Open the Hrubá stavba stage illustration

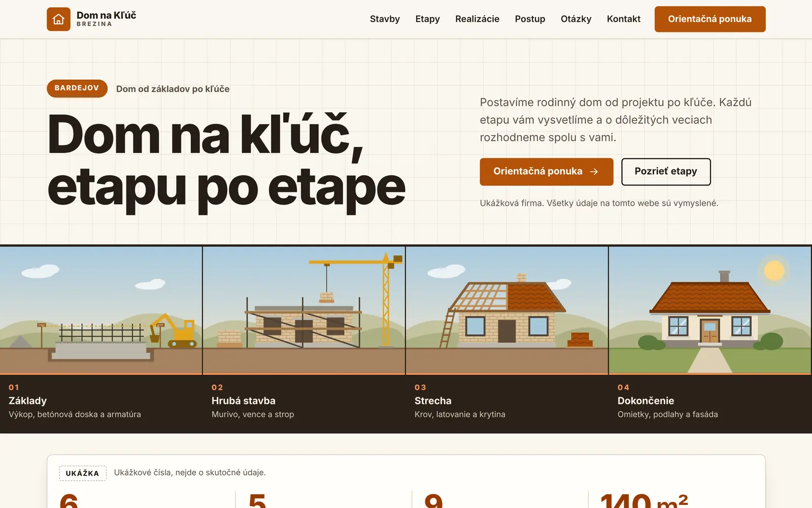(x=304, y=310)
